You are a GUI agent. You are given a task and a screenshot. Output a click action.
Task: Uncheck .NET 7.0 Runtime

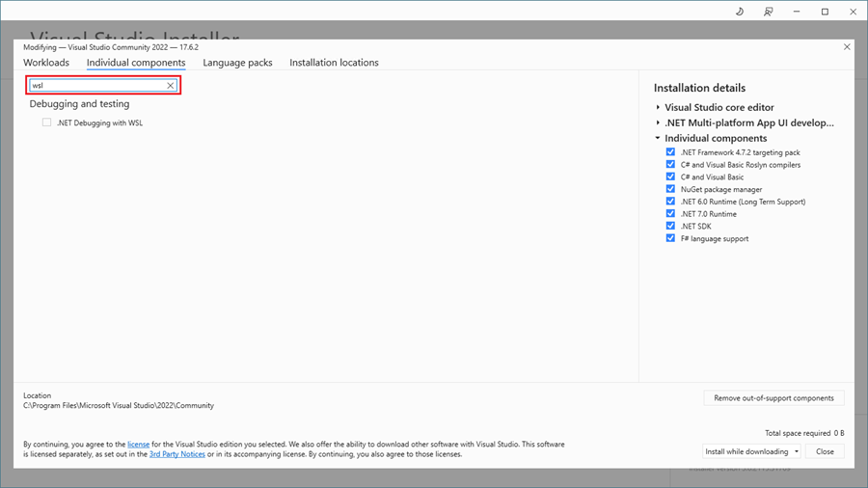[670, 213]
